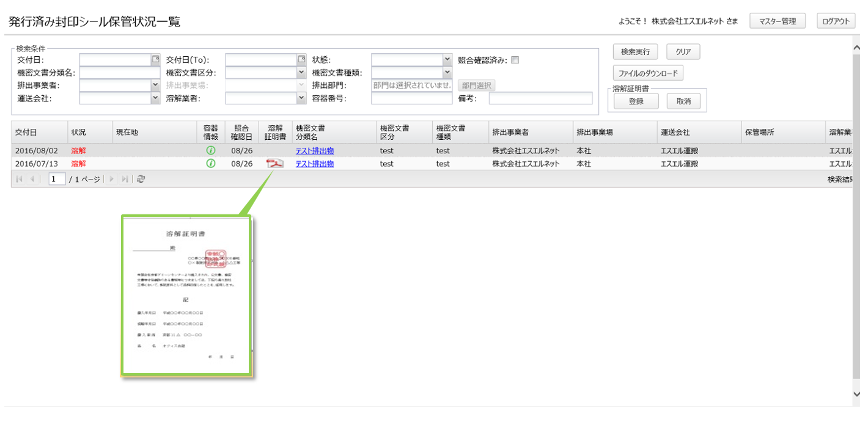This screenshot has width=868, height=422.
Task: Open the calendar picker for 交付日
Action: click(155, 60)
